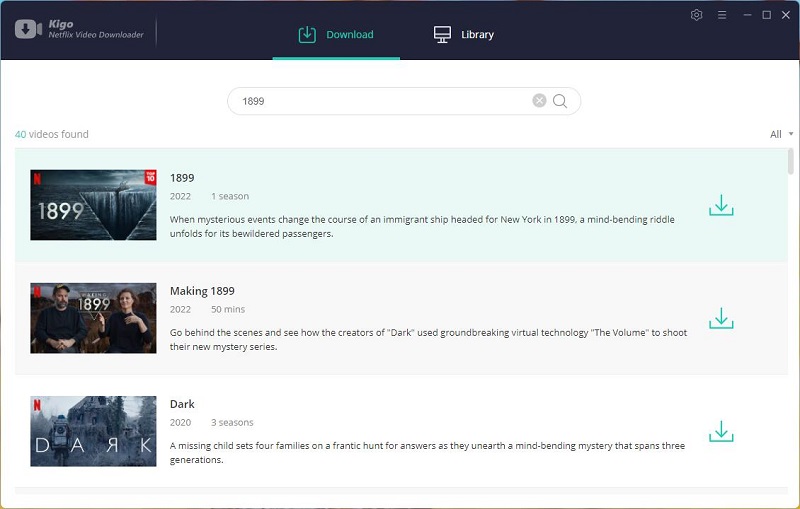
Task: Switch to the Download tab
Action: 336,34
